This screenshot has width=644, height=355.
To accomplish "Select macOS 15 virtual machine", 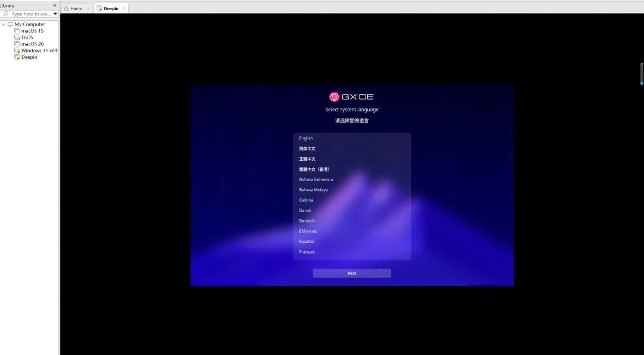I will [x=32, y=31].
